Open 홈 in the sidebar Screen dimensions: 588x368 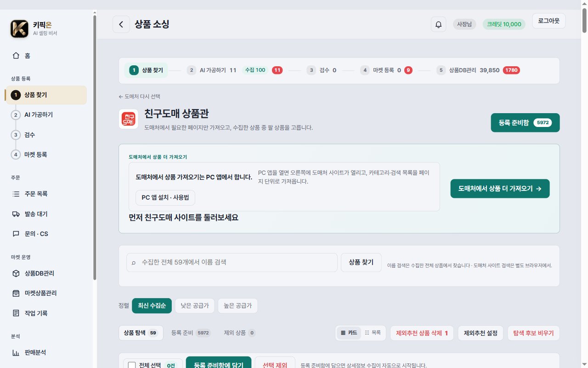45,56
